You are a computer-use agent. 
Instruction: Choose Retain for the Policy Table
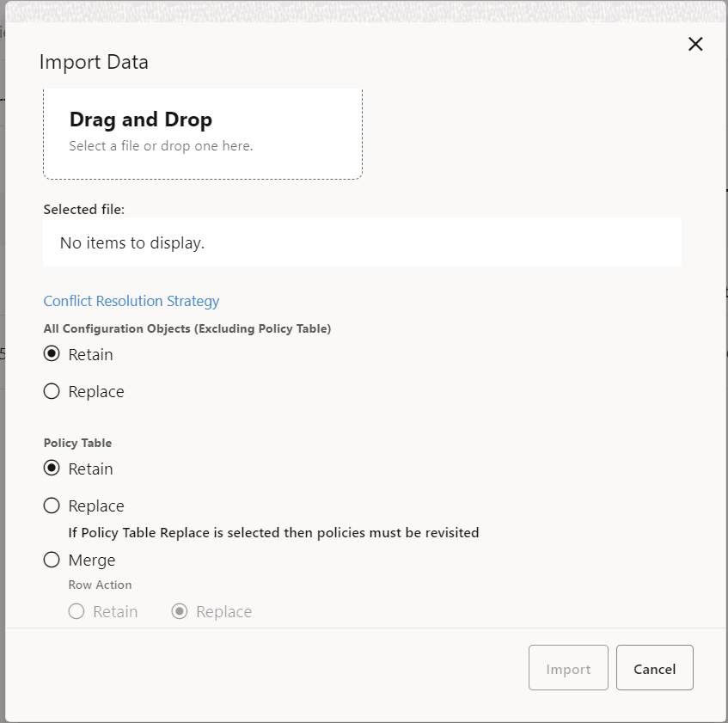click(x=52, y=469)
